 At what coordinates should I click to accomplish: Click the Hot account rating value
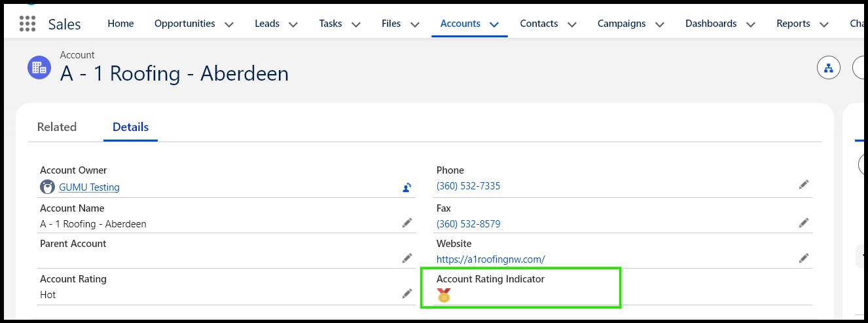point(48,295)
